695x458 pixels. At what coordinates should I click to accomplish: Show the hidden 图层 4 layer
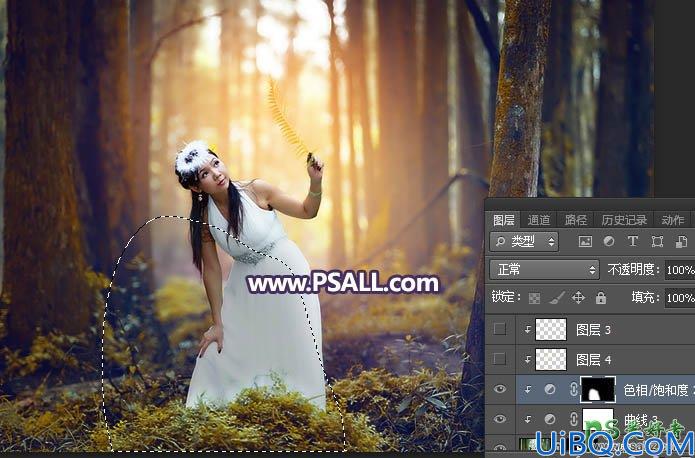pos(500,359)
